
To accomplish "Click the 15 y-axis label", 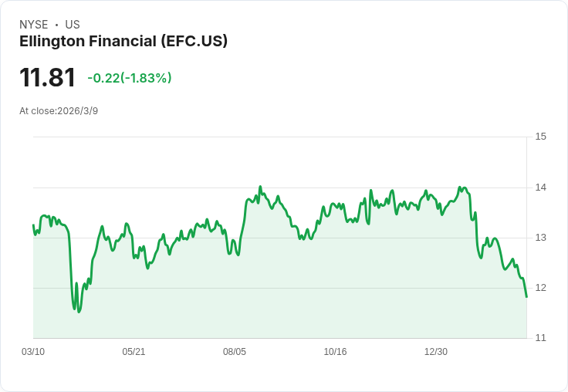I will coord(540,137).
